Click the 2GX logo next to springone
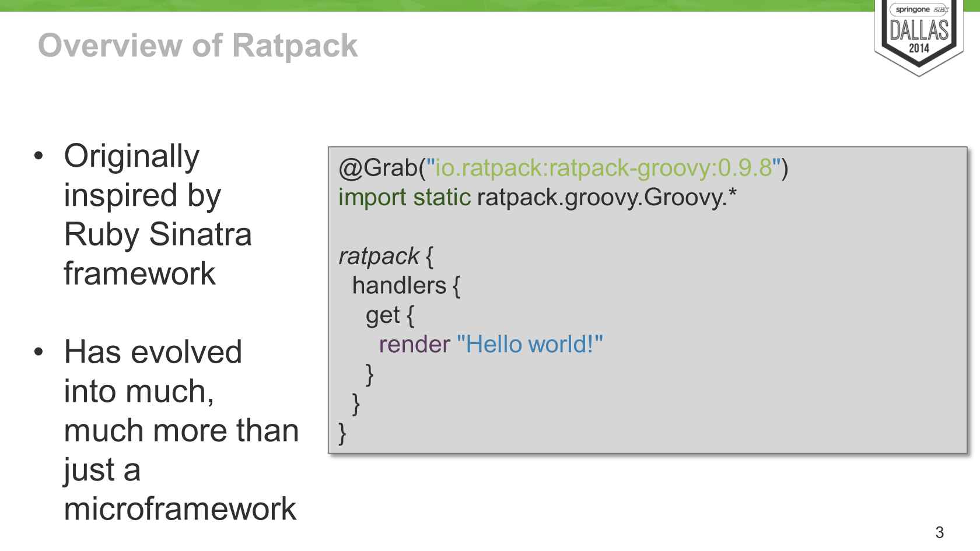This screenshot has height=551, width=980. pos(943,10)
